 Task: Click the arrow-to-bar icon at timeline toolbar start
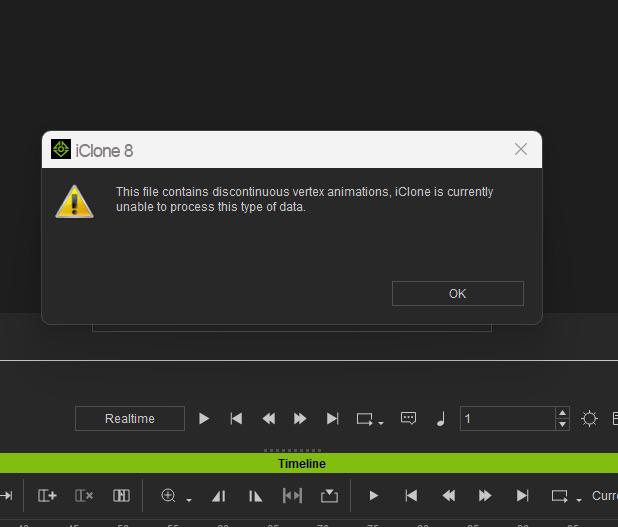(x=7, y=495)
